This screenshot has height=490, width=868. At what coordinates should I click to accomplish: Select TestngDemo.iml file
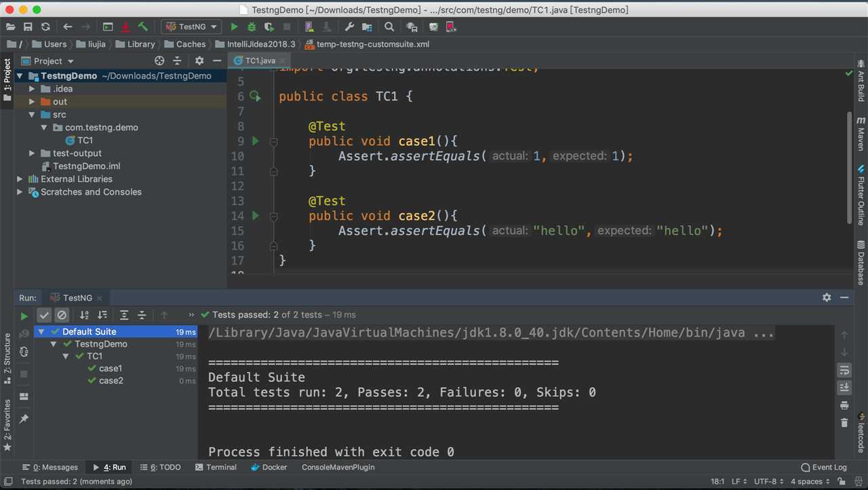coord(86,166)
